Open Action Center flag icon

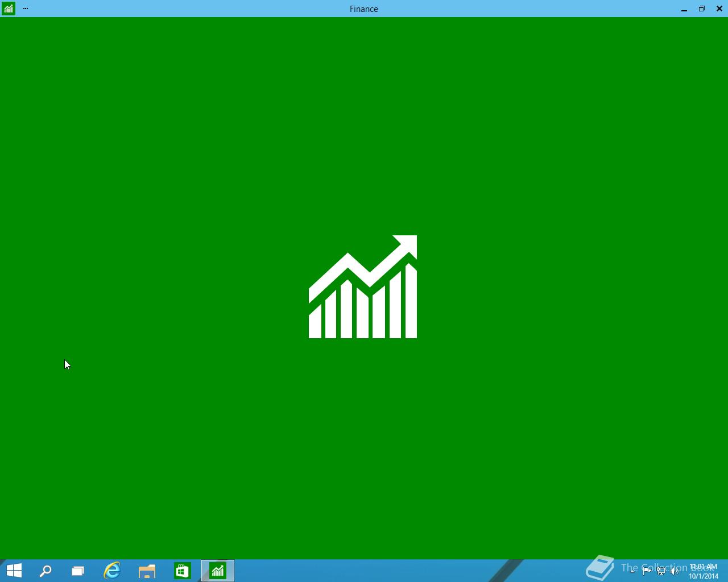[x=647, y=571]
